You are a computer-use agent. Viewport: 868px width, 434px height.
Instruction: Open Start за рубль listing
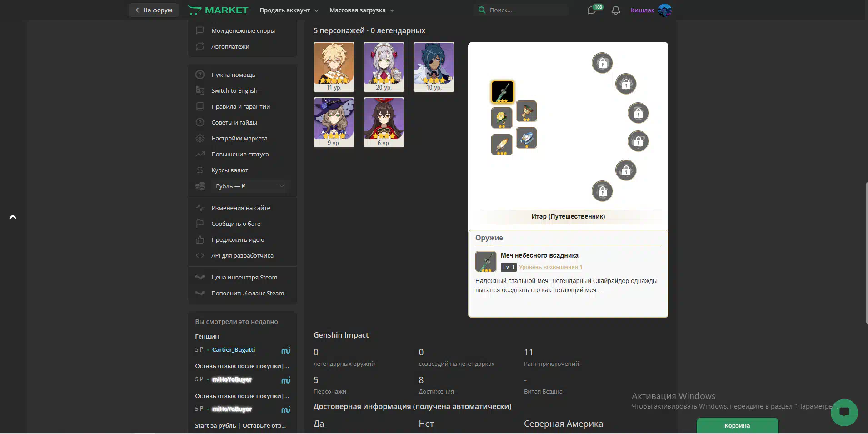point(240,425)
